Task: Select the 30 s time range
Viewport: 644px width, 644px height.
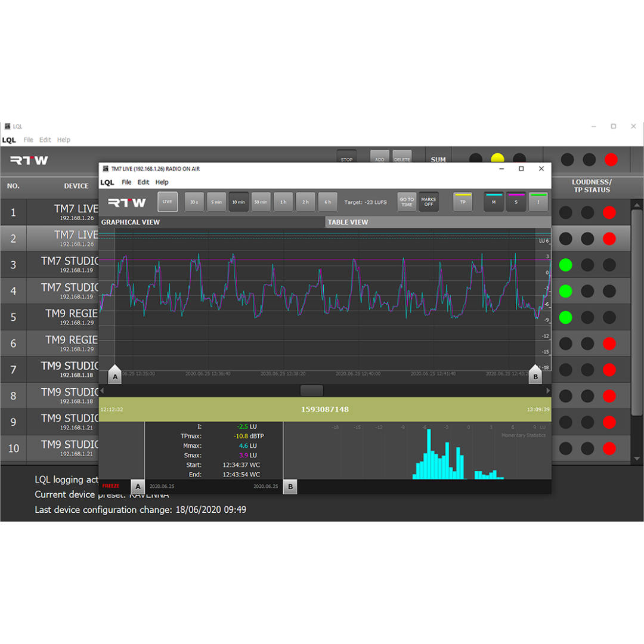Action: [x=194, y=202]
